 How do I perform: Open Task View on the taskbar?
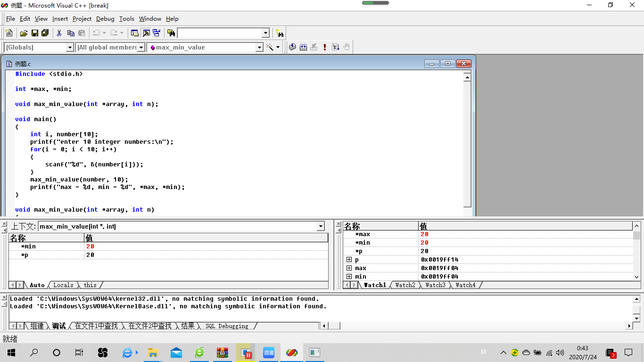pyautogui.click(x=79, y=353)
